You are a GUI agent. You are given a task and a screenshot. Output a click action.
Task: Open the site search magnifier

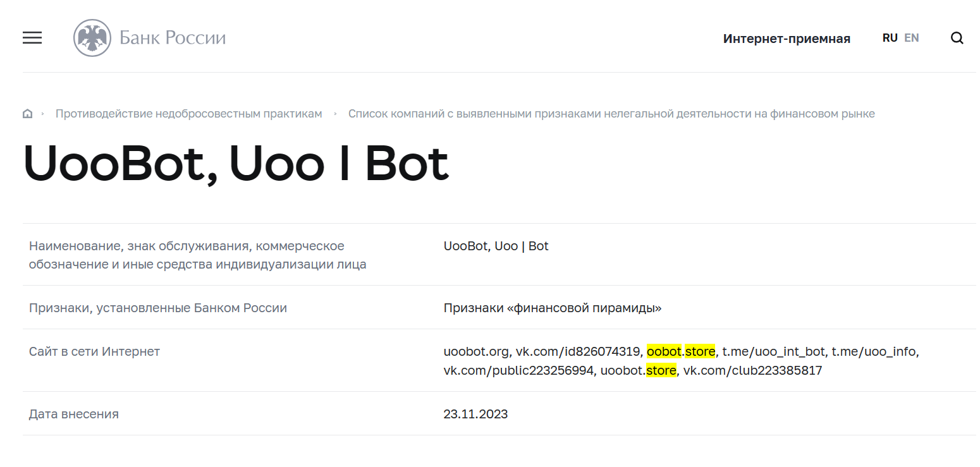click(957, 38)
